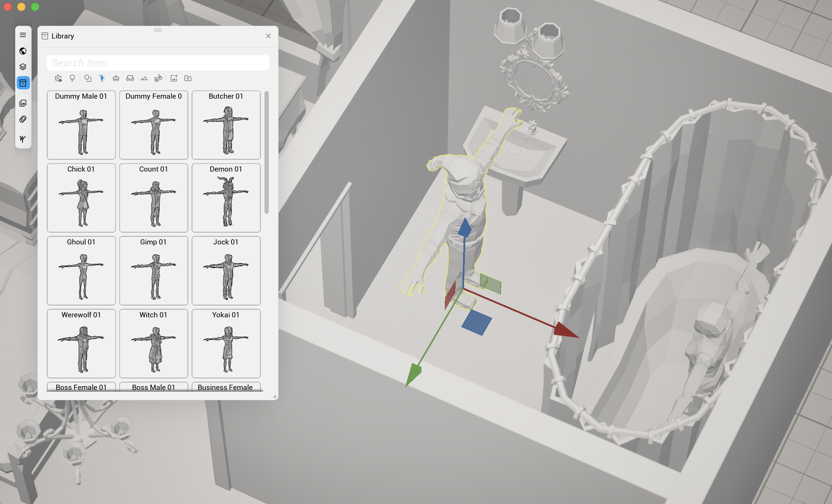Select the Ghoul 01 character
The height and width of the screenshot is (504, 832).
click(x=81, y=271)
